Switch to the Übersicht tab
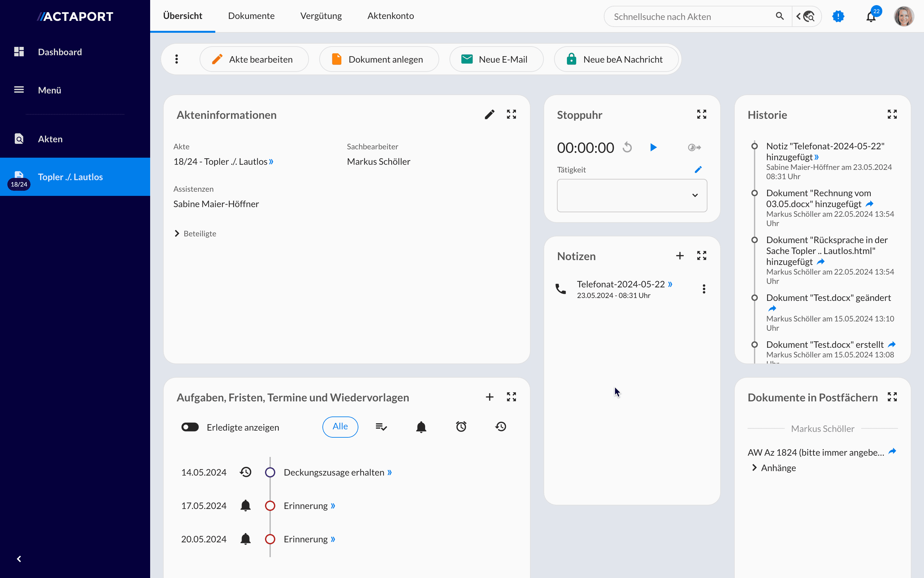The width and height of the screenshot is (924, 578). (183, 16)
